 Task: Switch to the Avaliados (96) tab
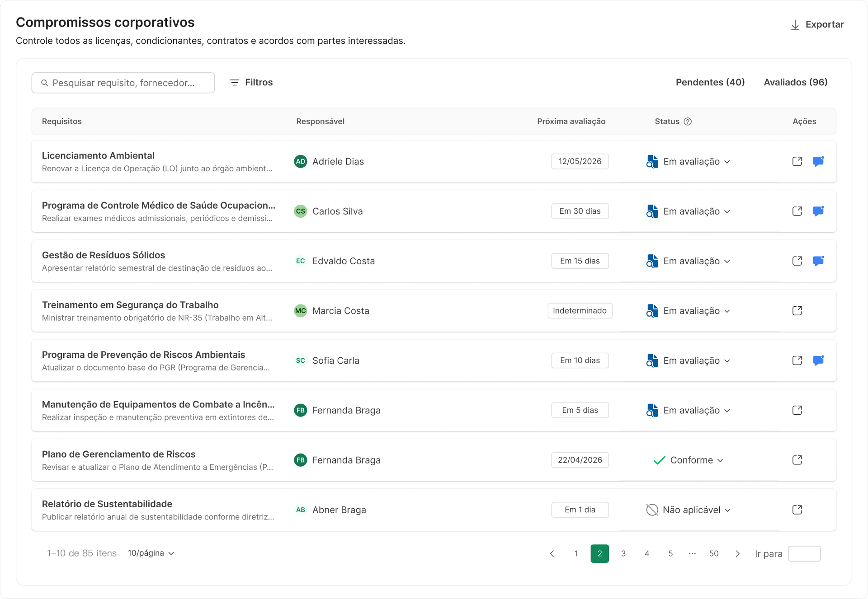[x=795, y=82]
